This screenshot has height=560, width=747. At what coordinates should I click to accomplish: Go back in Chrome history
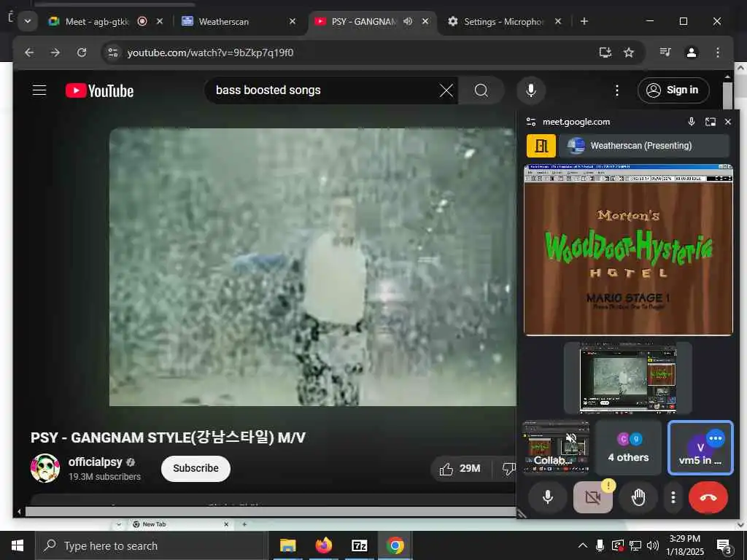coord(29,52)
